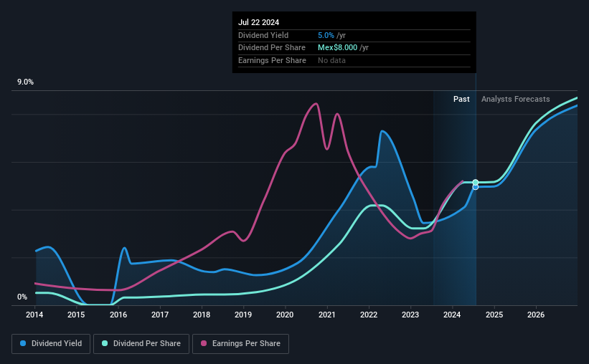Click the Analysts Forecasts label
Screen dimensions: 589x364
(515, 99)
